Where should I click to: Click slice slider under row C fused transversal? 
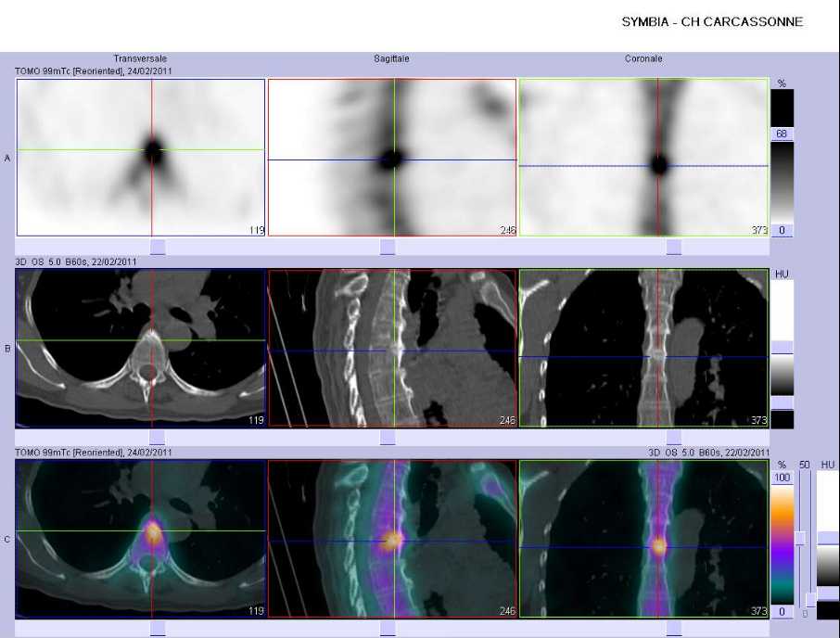[x=158, y=629]
